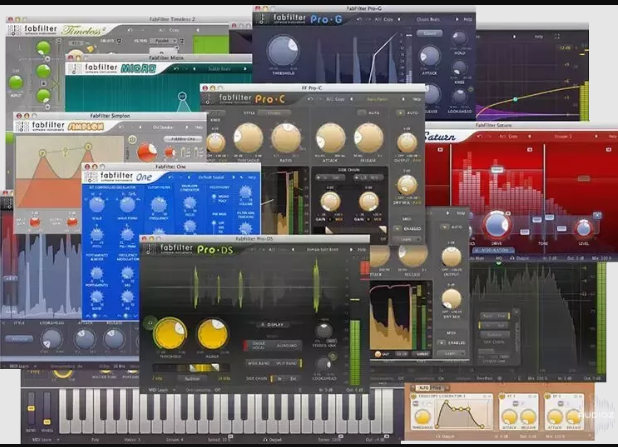Set Pro-DS side chain to Ext
The width and height of the screenshot is (618, 447).
pyautogui.click(x=293, y=379)
